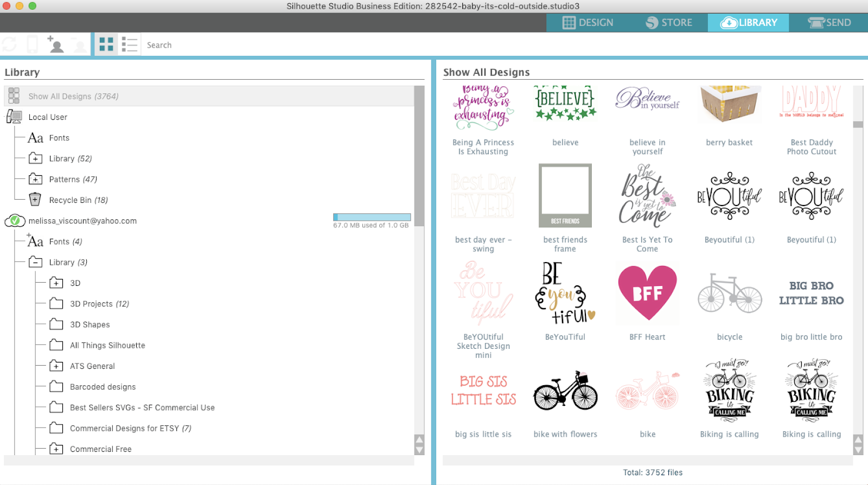Image resolution: width=868 pixels, height=485 pixels.
Task: Select 3D Shapes folder label
Action: [90, 324]
